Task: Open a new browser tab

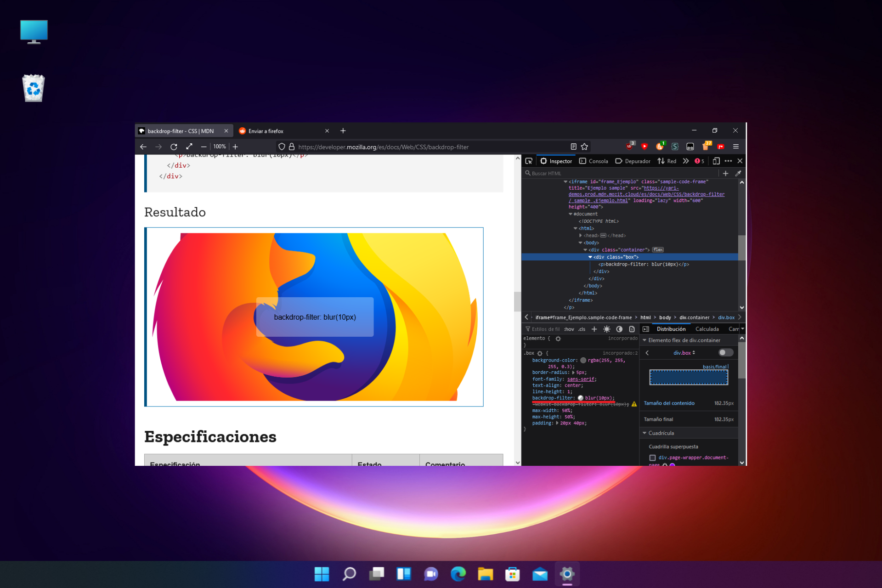Action: pyautogui.click(x=343, y=131)
